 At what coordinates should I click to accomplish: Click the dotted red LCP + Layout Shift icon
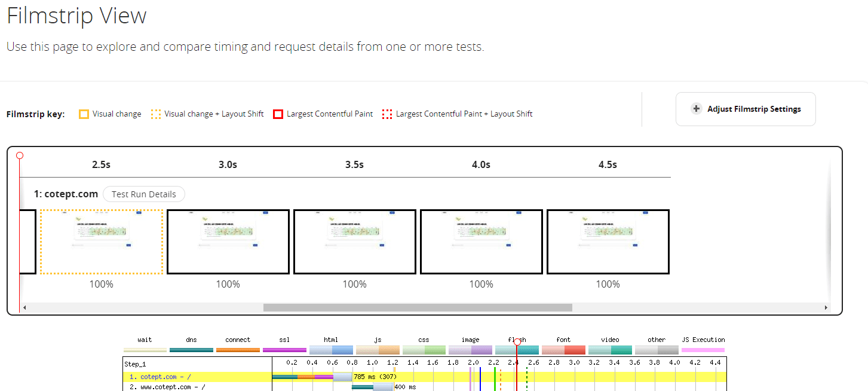tap(387, 114)
